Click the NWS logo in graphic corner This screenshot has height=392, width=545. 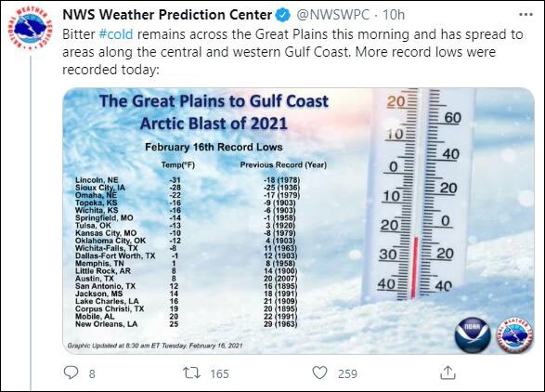click(515, 335)
